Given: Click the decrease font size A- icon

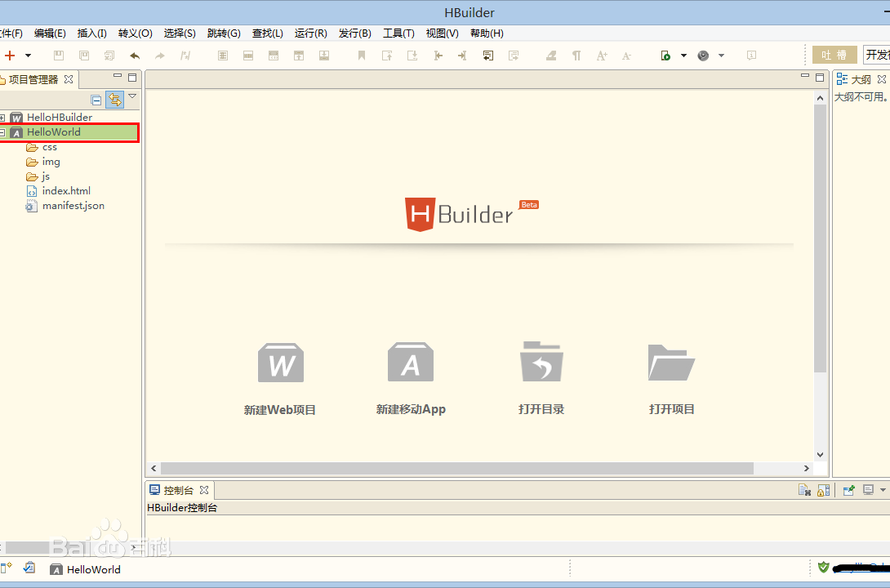Looking at the screenshot, I should click(x=626, y=56).
